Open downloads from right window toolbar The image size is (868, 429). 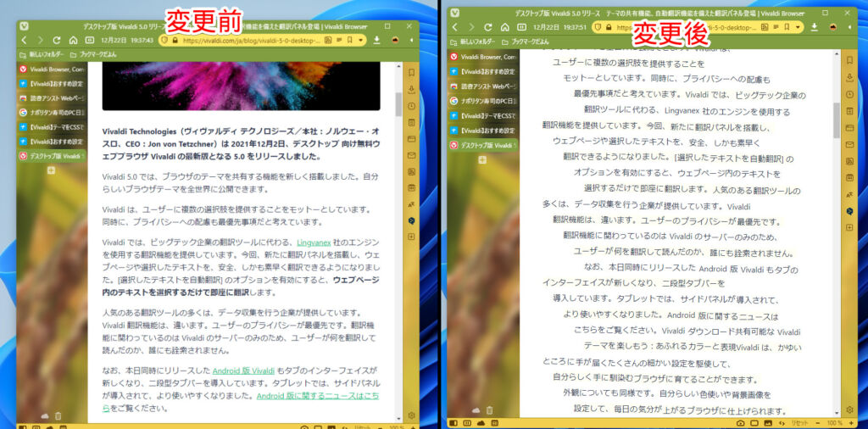point(814,27)
